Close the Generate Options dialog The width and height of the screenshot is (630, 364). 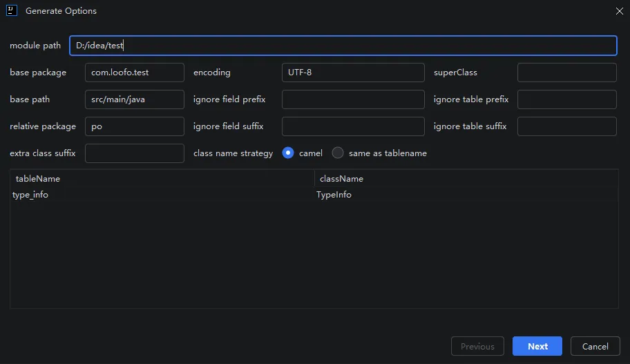618,10
